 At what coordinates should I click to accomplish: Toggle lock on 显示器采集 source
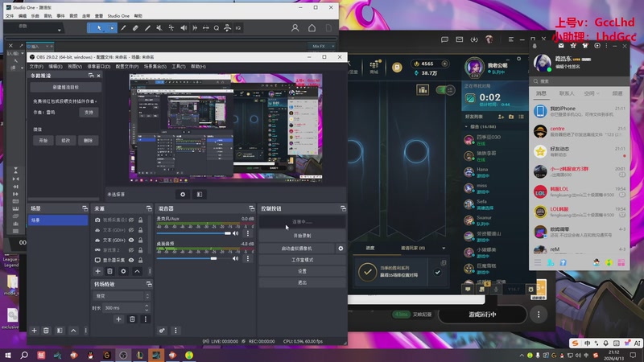[x=140, y=261]
